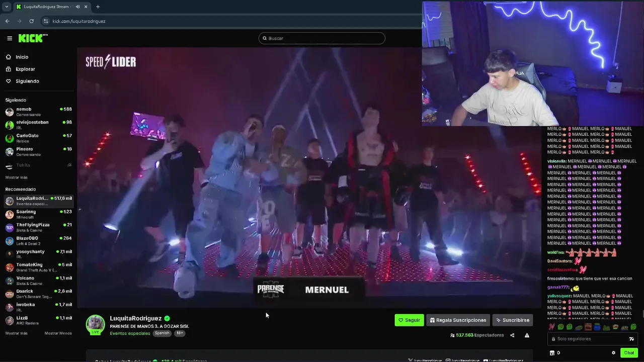644x362 pixels.
Task: Click the webcam overlay of the streamer
Action: click(533, 63)
